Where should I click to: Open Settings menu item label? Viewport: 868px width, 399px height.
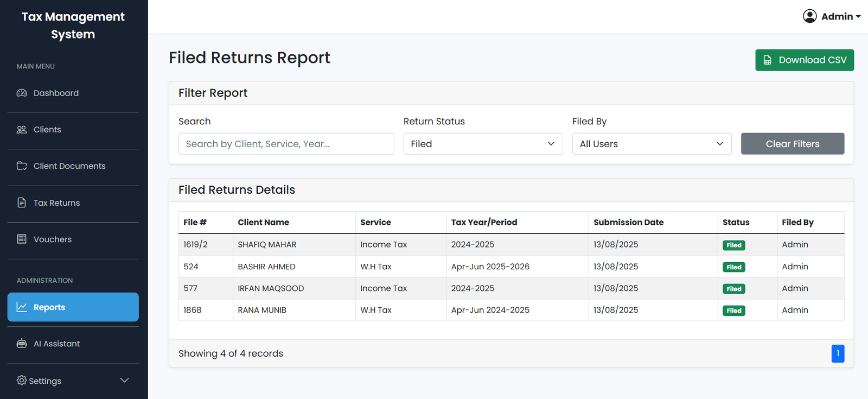[45, 381]
